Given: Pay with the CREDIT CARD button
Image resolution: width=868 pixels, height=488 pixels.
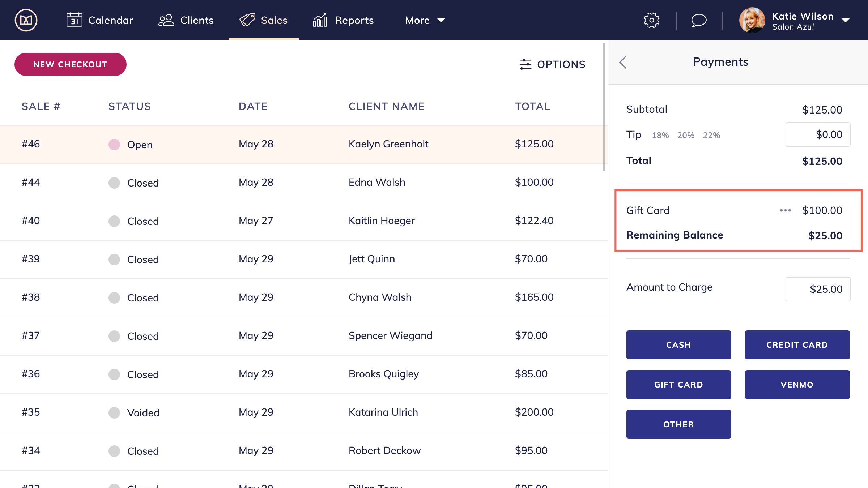Looking at the screenshot, I should click(797, 345).
